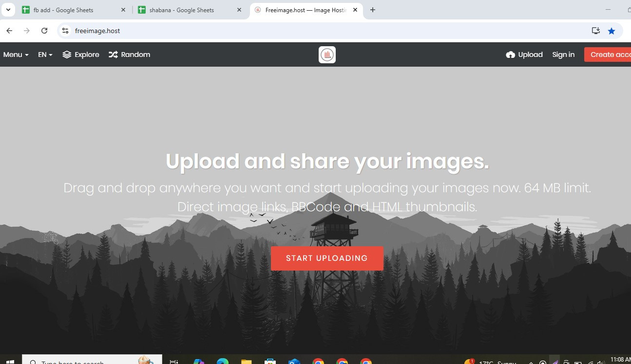Switch to the shabana Google Sheets tab
631x364 pixels.
coord(190,10)
